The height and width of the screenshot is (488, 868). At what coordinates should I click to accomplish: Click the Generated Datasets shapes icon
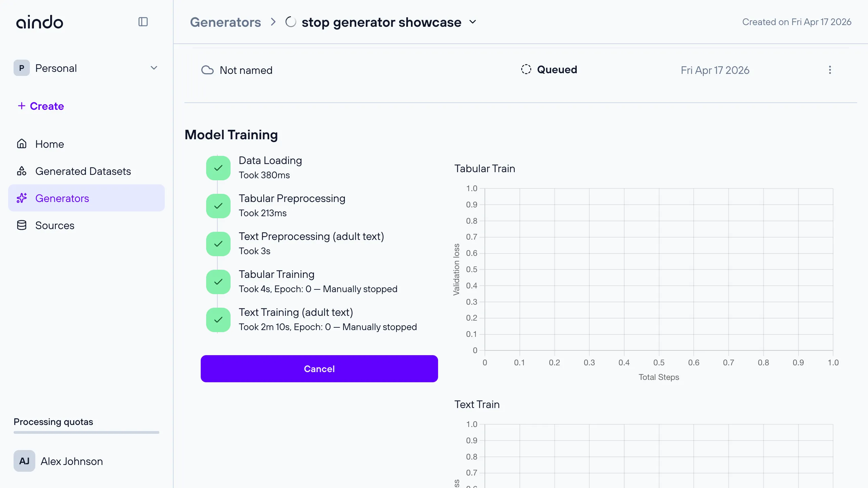point(22,171)
